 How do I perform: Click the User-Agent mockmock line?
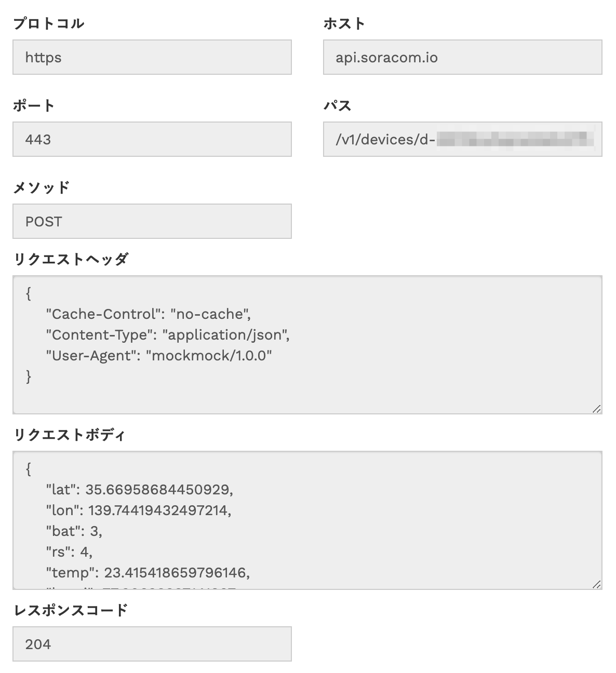click(x=159, y=356)
